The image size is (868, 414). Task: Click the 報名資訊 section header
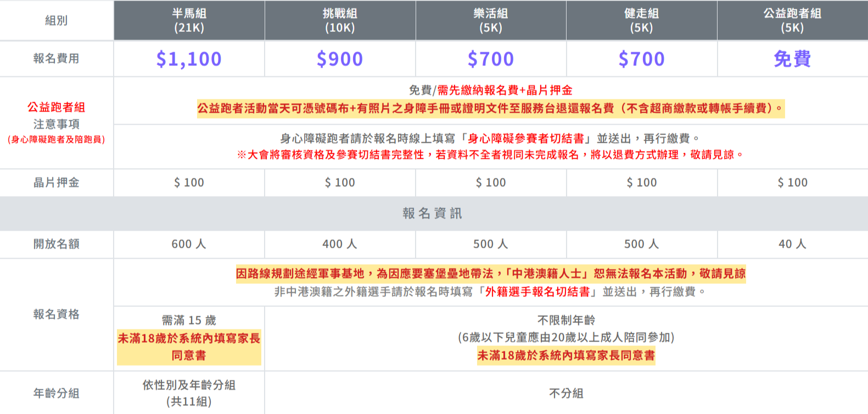[433, 213]
